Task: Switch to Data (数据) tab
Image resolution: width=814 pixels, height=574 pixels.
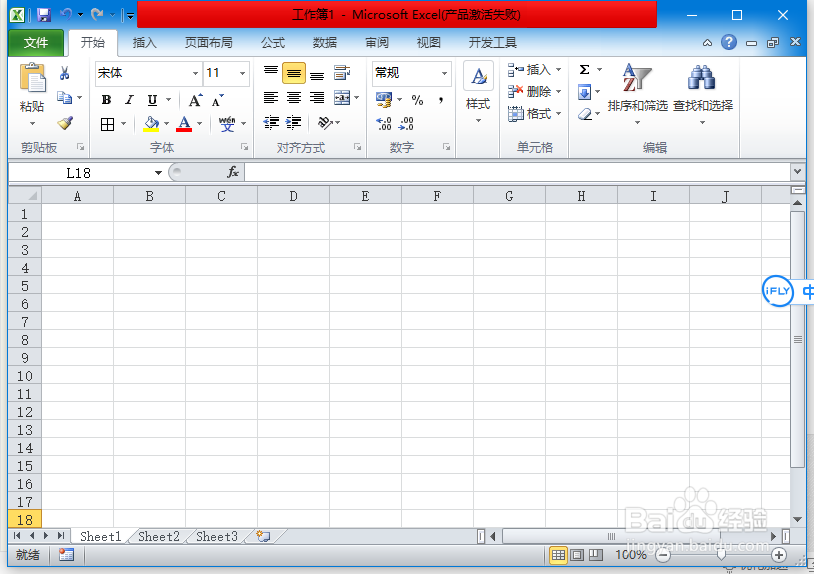Action: coord(325,43)
